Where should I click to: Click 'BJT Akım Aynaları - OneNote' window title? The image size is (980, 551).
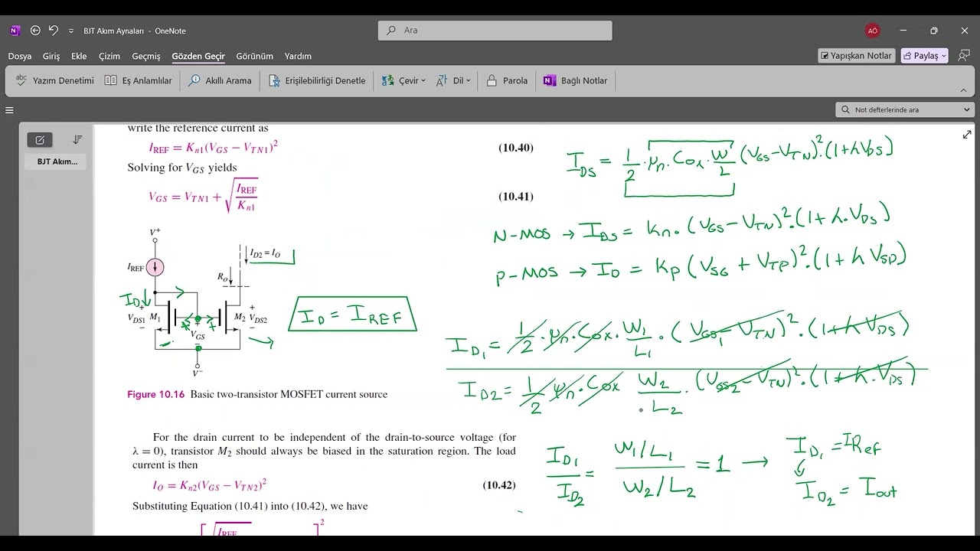(x=135, y=31)
